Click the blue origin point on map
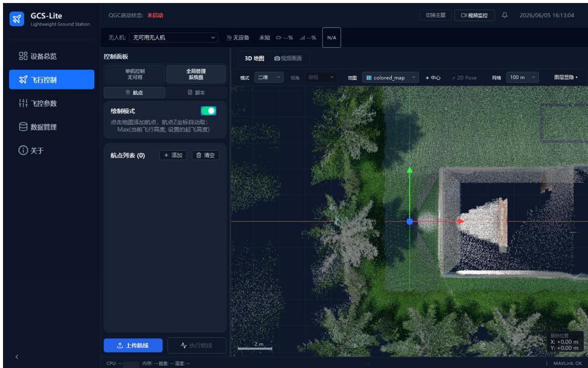This screenshot has height=368, width=588. coord(409,222)
